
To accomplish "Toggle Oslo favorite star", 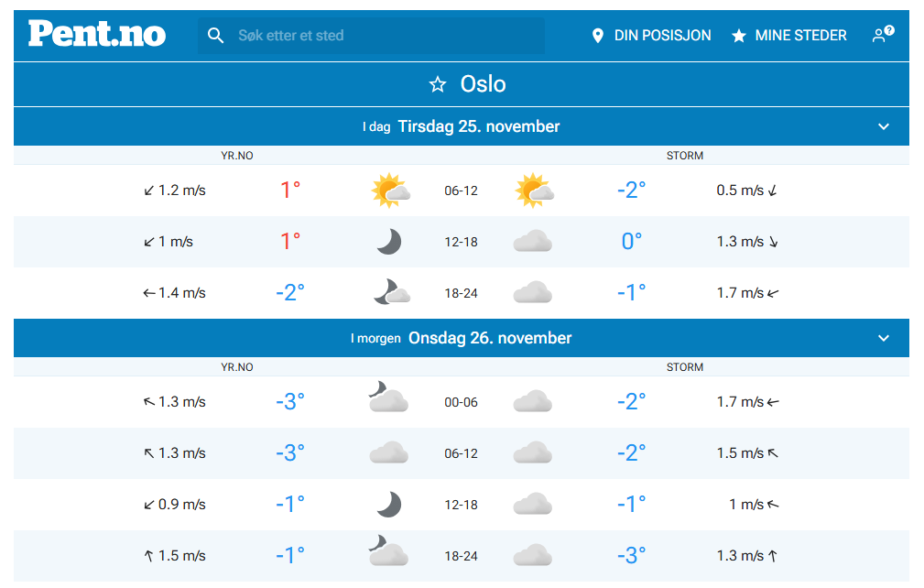I will (438, 84).
